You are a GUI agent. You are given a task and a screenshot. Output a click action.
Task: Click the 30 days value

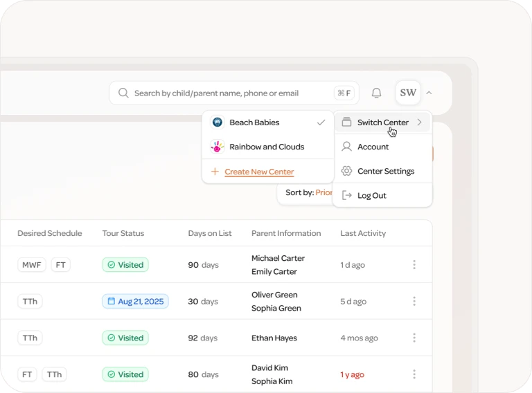[203, 302]
